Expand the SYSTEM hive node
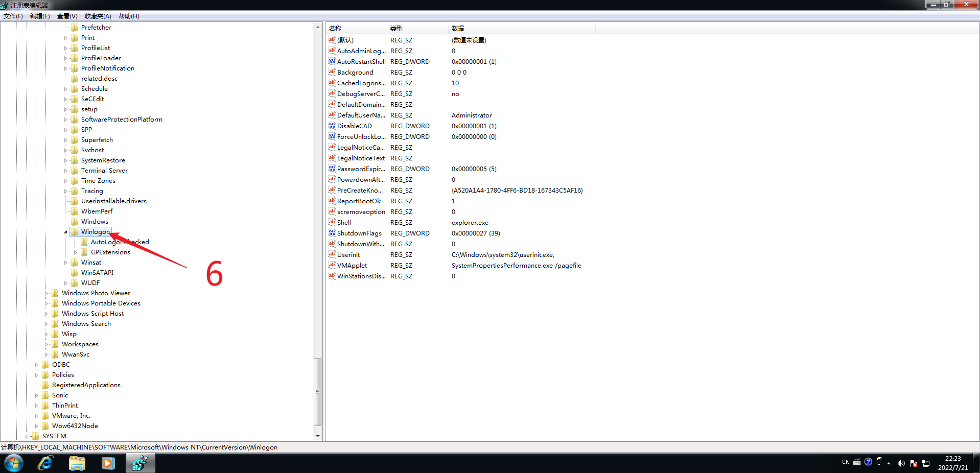980x473 pixels. click(27, 436)
